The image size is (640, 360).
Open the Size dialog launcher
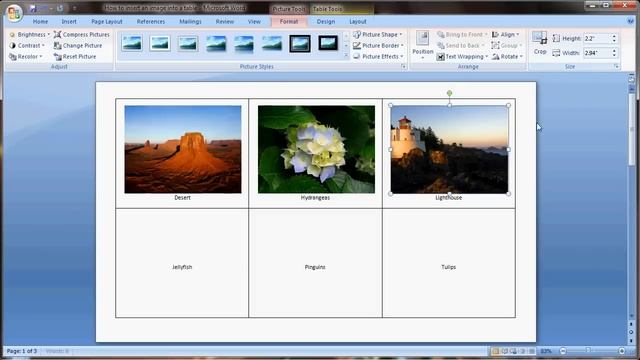[x=616, y=66]
